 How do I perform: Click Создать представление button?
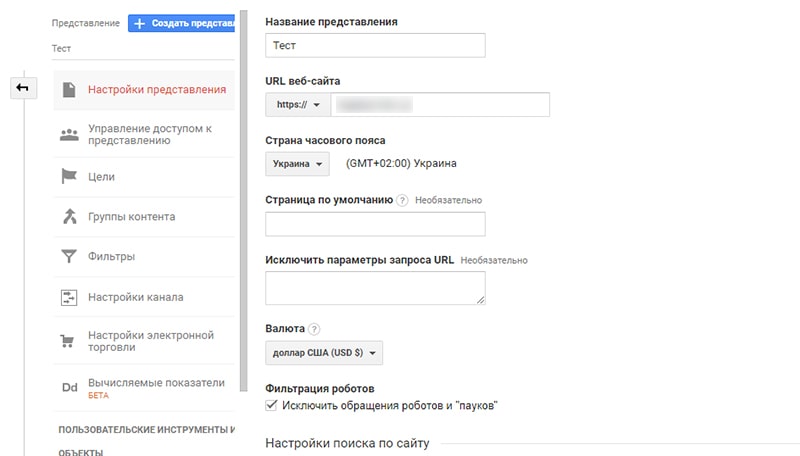181,23
